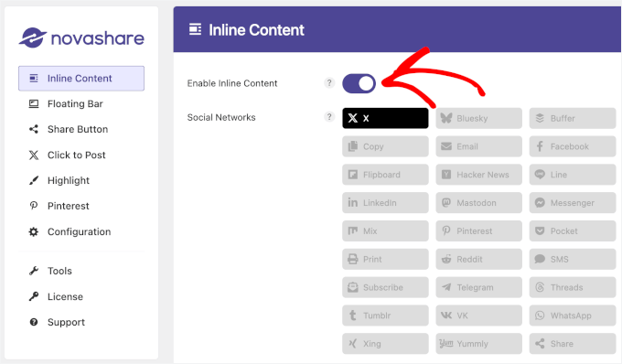Viewport: 622px width, 364px height.
Task: Open the Inline Content settings tab
Action: pyautogui.click(x=81, y=79)
